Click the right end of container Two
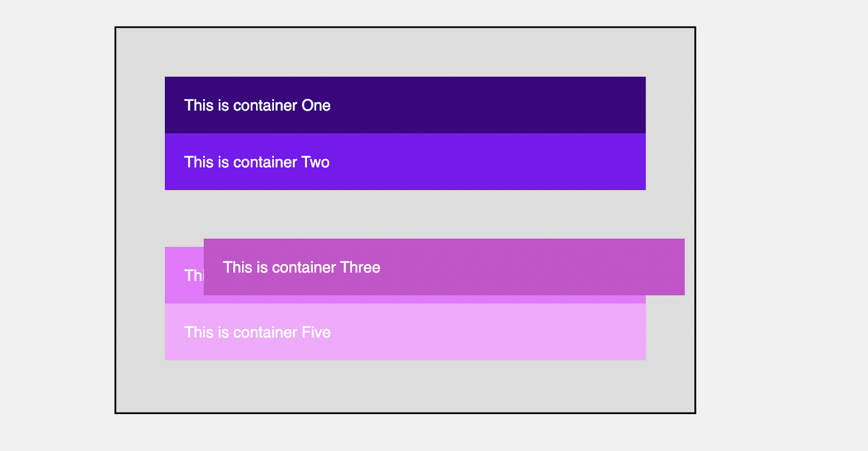Screen dimensions: 868x451 pyautogui.click(x=635, y=162)
